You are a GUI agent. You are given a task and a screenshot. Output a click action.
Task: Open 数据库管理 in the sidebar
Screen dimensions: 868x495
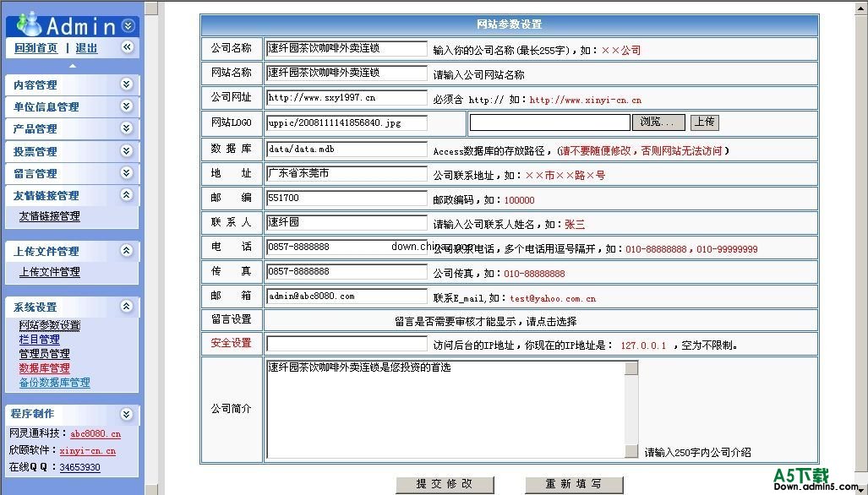(x=44, y=368)
